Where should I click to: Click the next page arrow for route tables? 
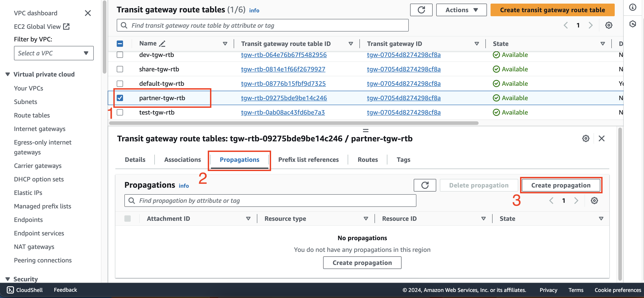(591, 25)
